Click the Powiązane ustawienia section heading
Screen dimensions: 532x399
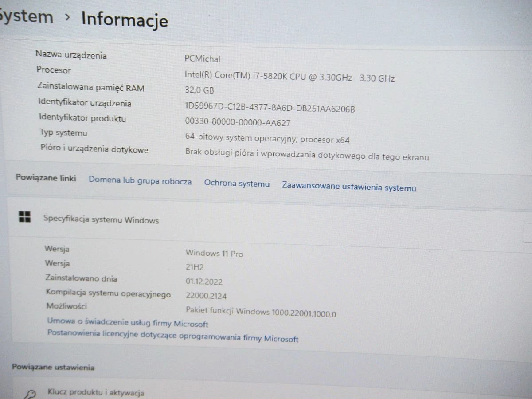53,367
